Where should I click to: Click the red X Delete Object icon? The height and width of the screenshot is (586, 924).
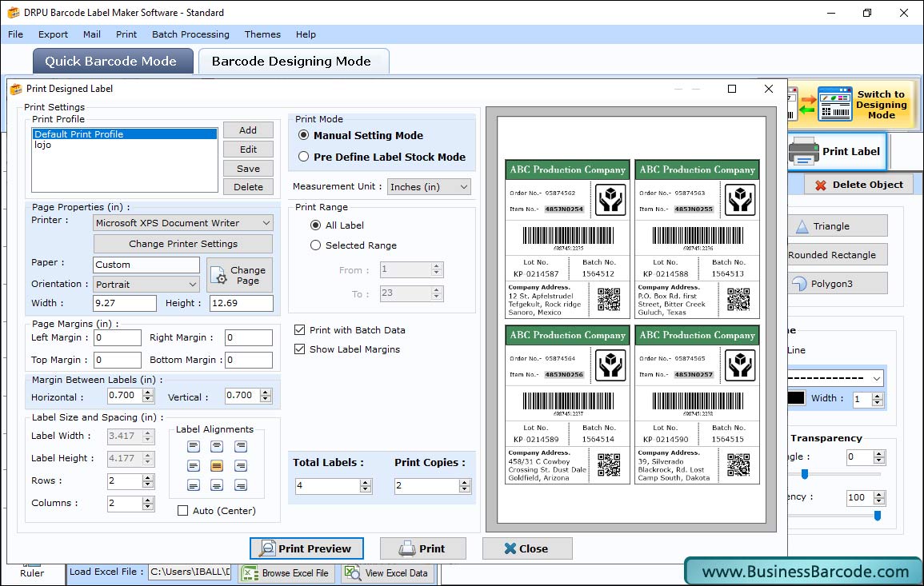[x=820, y=185]
